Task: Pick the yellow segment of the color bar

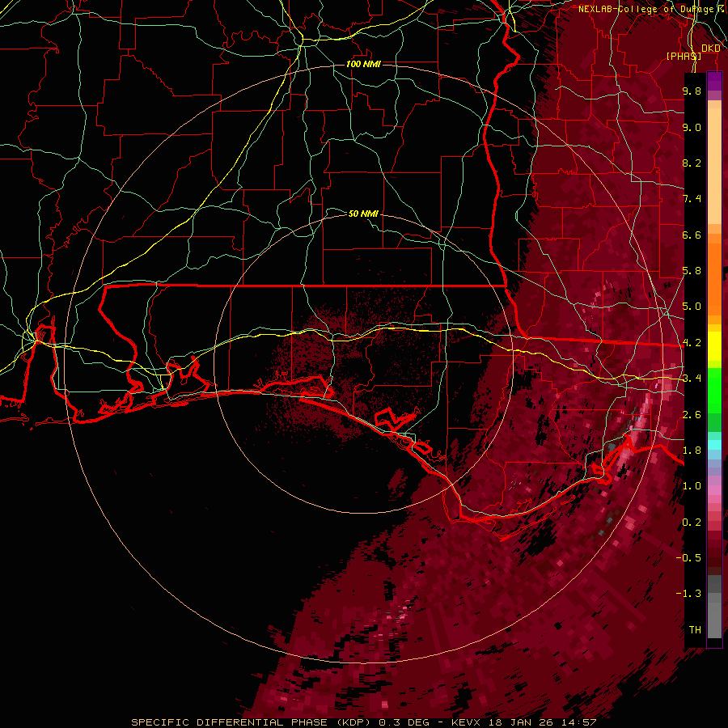Action: click(714, 346)
